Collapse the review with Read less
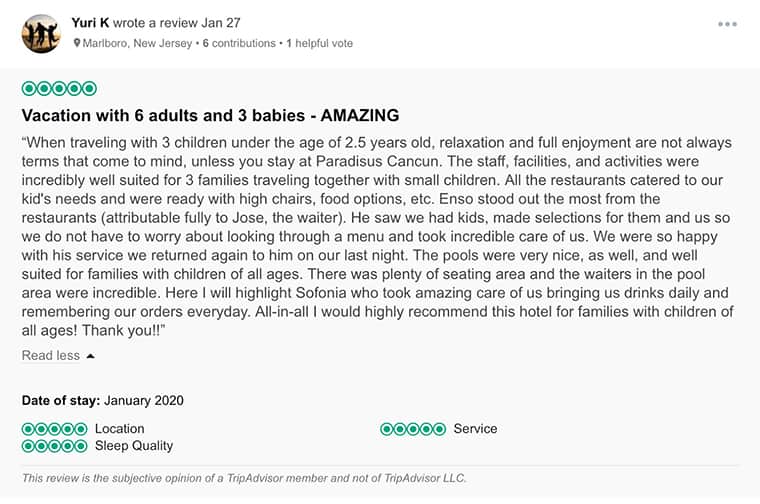 50,355
